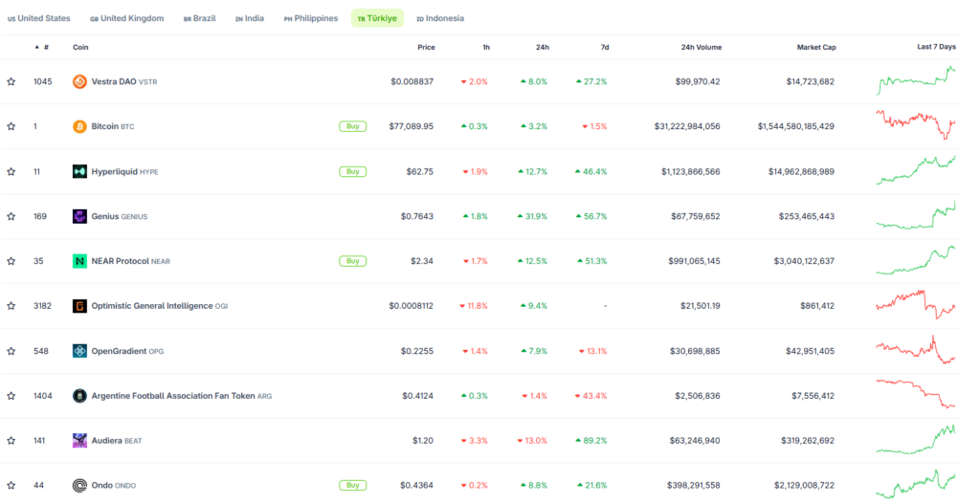Switch to the United States tab
This screenshot has height=503, width=980.
pos(38,19)
